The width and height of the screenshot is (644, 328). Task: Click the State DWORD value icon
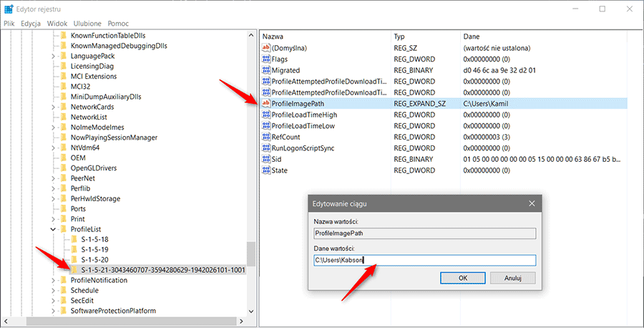click(x=266, y=170)
